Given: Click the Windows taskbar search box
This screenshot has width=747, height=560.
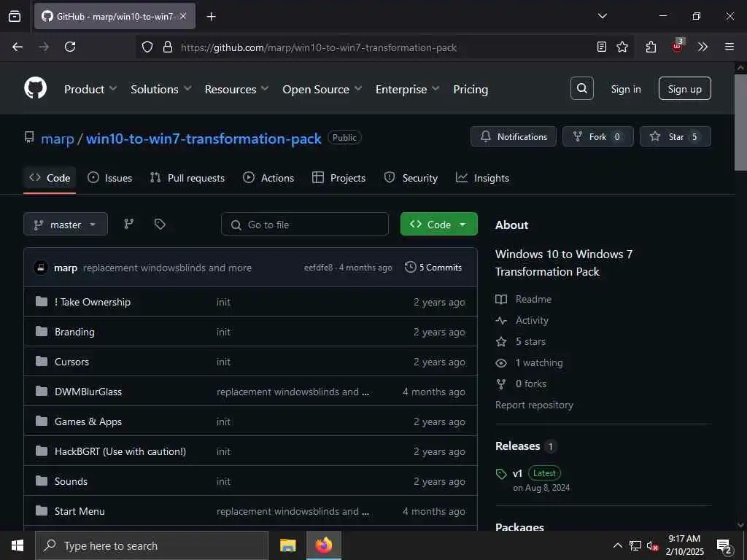Looking at the screenshot, I should (x=152, y=545).
